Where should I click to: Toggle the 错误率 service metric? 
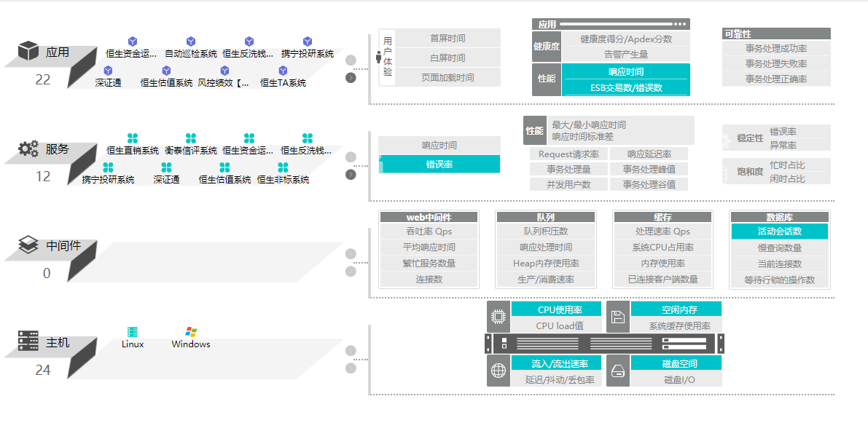439,165
